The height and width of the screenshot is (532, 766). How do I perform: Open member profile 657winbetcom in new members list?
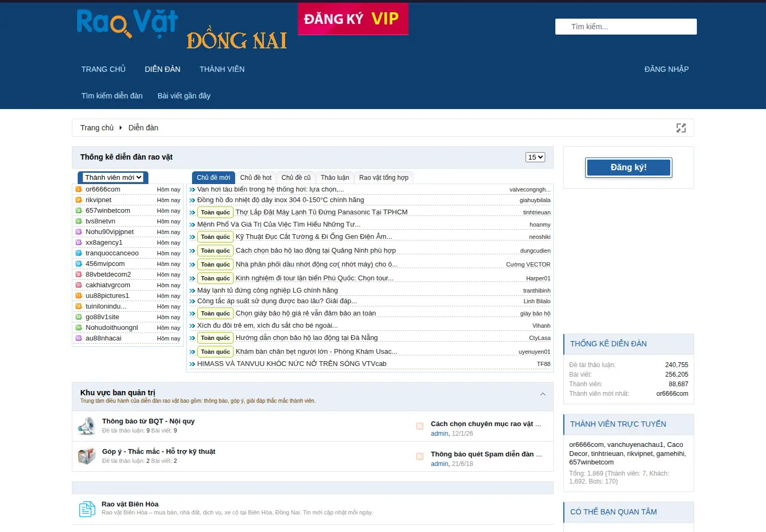pyautogui.click(x=108, y=211)
